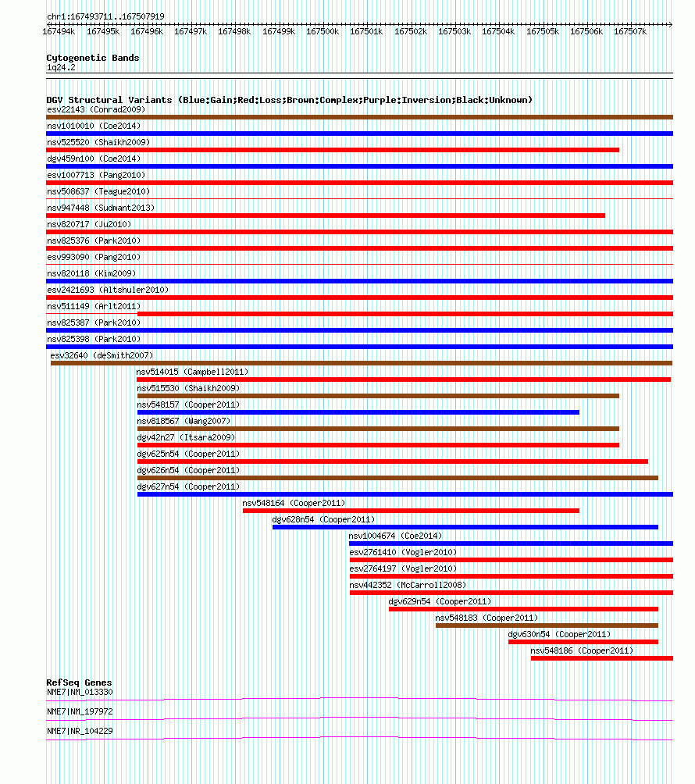Image resolution: width=695 pixels, height=784 pixels.
Task: Click the esv32640 (deSmith2007) label
Action: (x=102, y=355)
